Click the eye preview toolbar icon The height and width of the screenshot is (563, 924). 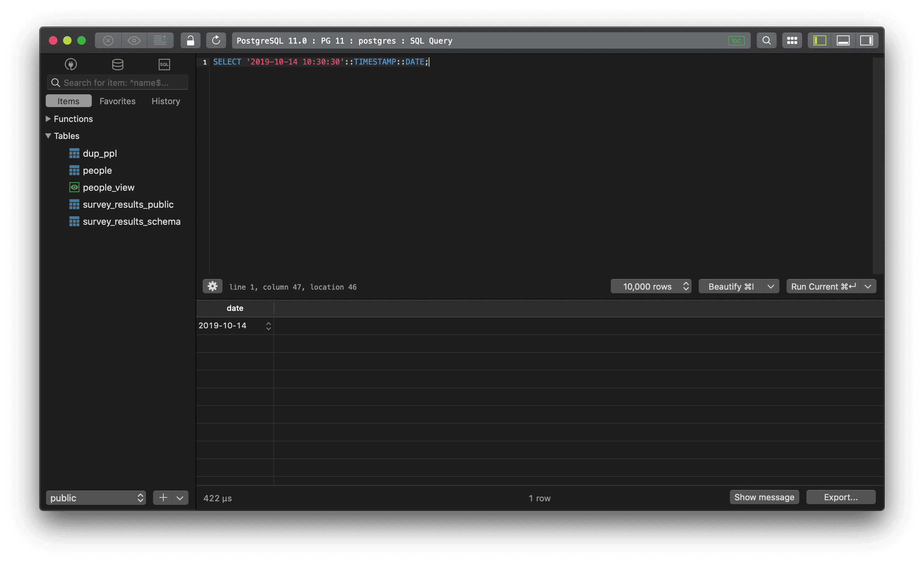pyautogui.click(x=134, y=40)
